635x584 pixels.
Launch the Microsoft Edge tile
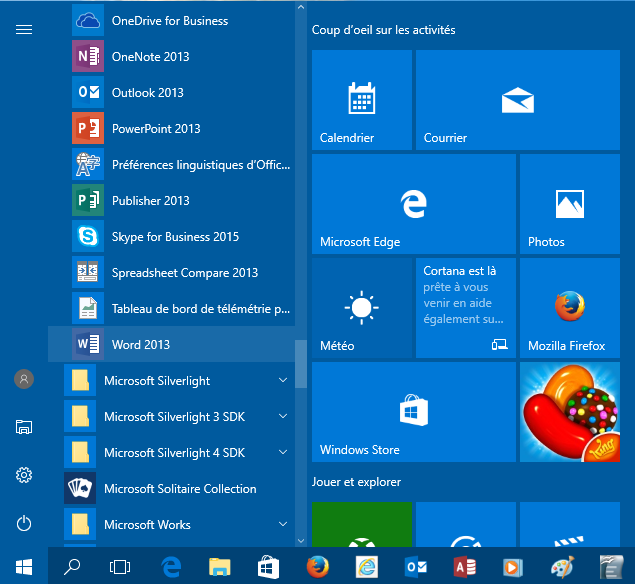(414, 204)
